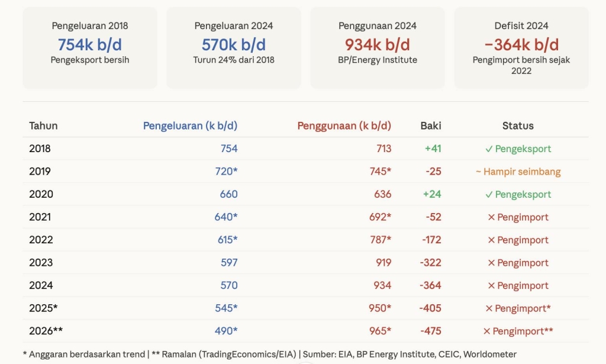The image size is (606, 364).
Task: Click the checkmark Pengeksport status for 2020
Action: [518, 194]
